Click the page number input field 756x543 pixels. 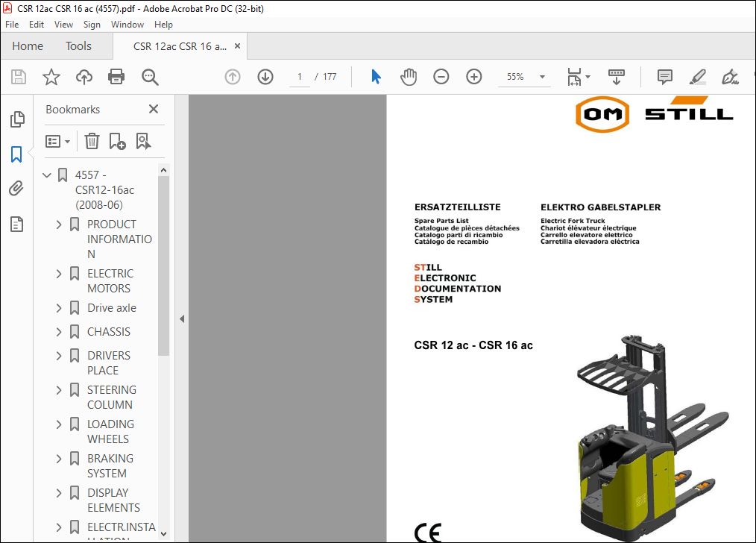coord(300,77)
